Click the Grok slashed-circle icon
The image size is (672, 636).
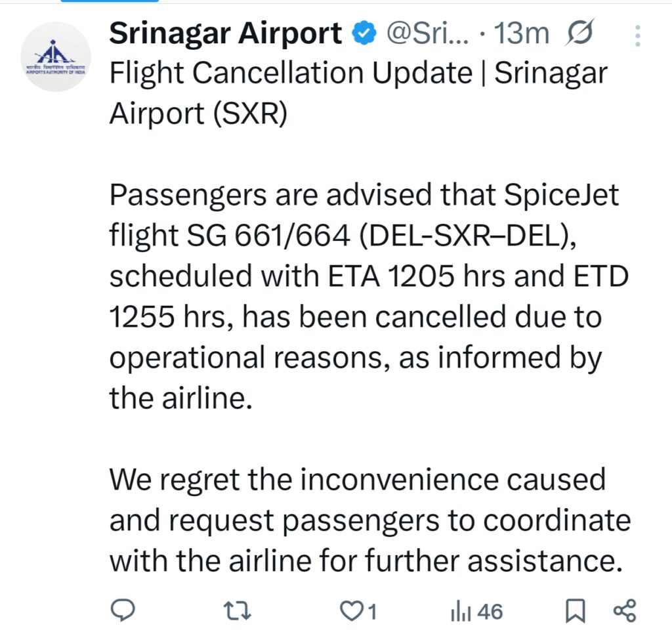pyautogui.click(x=579, y=33)
